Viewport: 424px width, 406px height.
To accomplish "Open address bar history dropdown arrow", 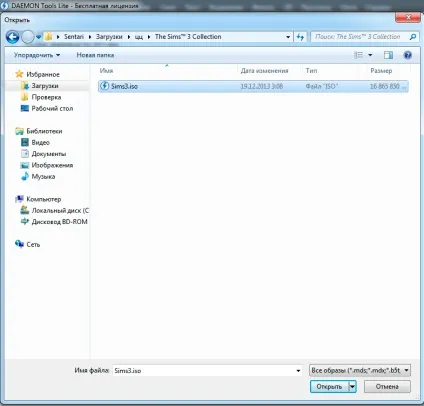I will pos(288,37).
